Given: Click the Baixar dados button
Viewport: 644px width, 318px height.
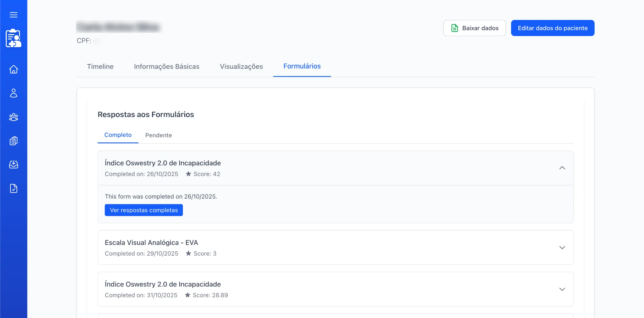Looking at the screenshot, I should pos(474,28).
